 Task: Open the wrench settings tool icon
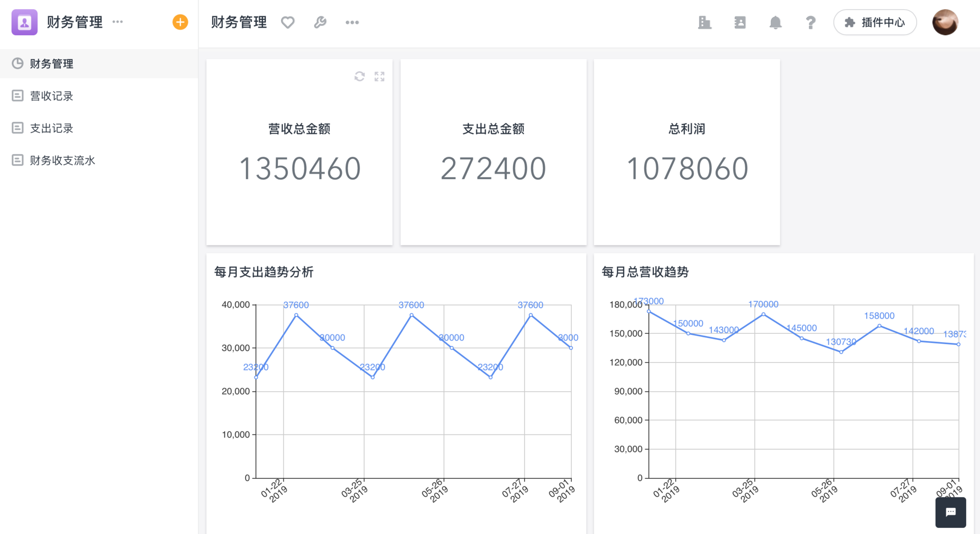[320, 22]
